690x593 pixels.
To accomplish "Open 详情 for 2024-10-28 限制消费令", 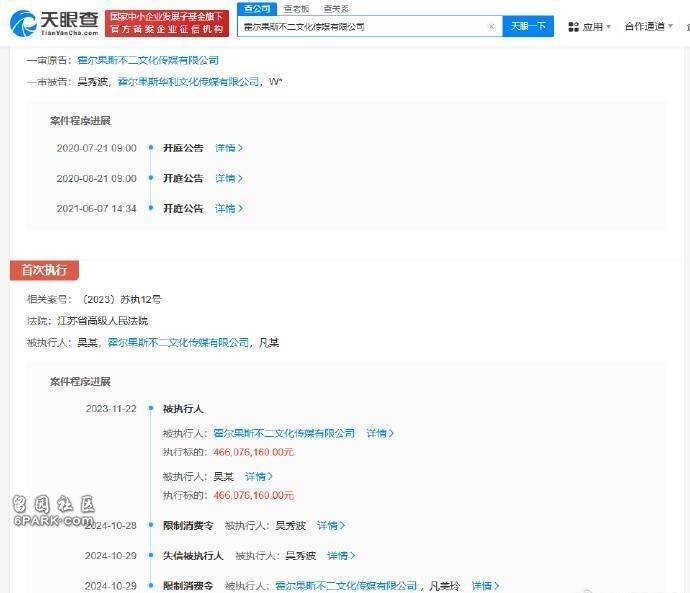I will pos(331,525).
